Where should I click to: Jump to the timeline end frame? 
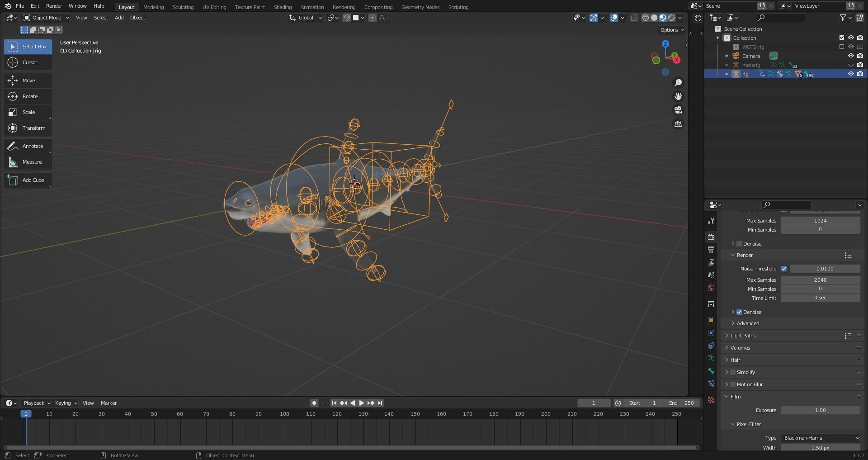click(380, 403)
